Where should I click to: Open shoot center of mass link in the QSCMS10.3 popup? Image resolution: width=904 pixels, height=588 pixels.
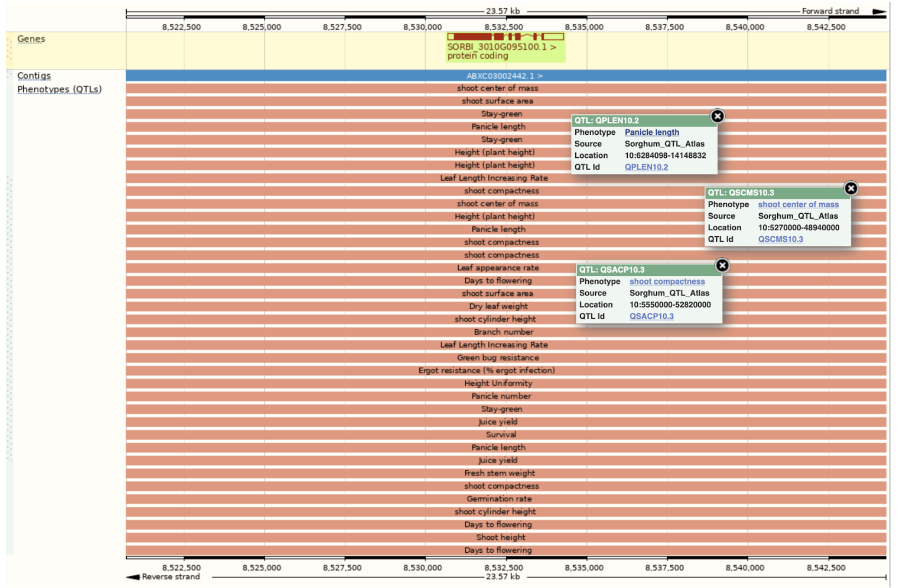coord(798,204)
